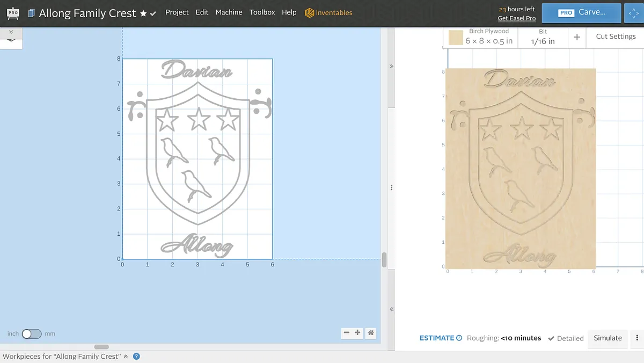Reset canvas view with home icon
The width and height of the screenshot is (644, 363).
tap(371, 333)
